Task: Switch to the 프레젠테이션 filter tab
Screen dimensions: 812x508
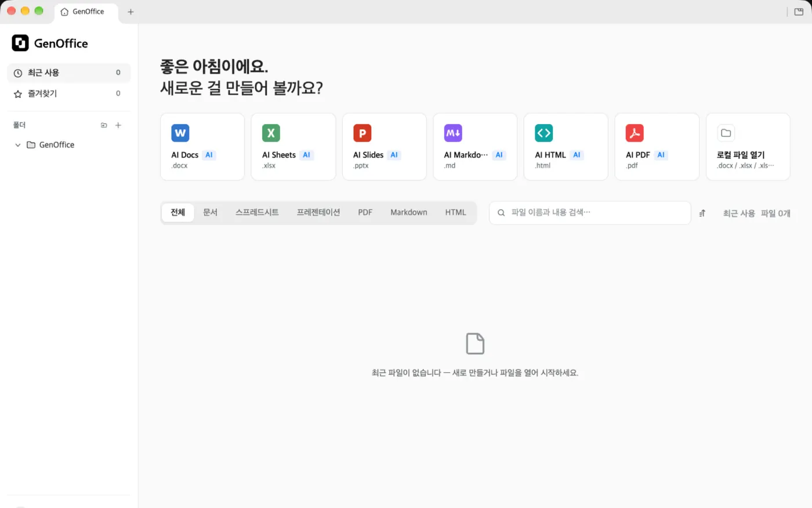Action: click(318, 213)
